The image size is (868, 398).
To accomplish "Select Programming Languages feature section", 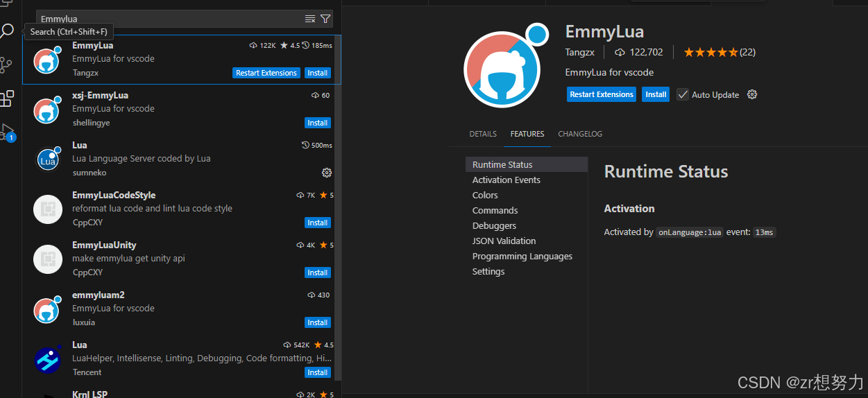I will click(x=527, y=256).
